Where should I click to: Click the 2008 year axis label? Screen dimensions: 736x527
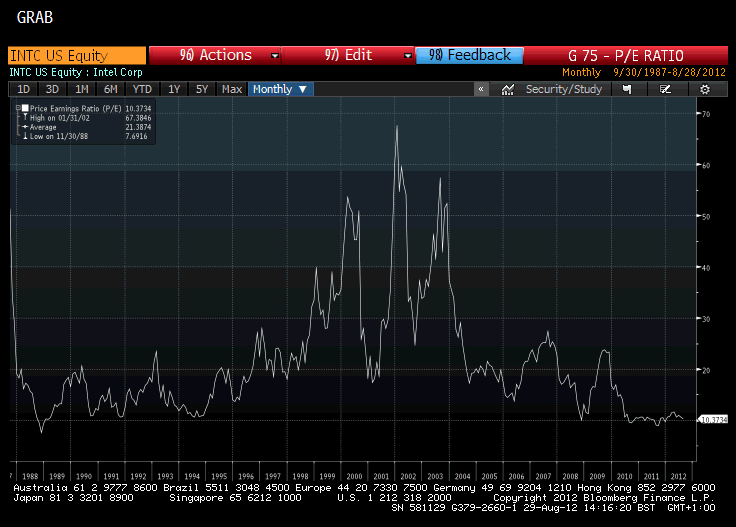click(x=570, y=476)
